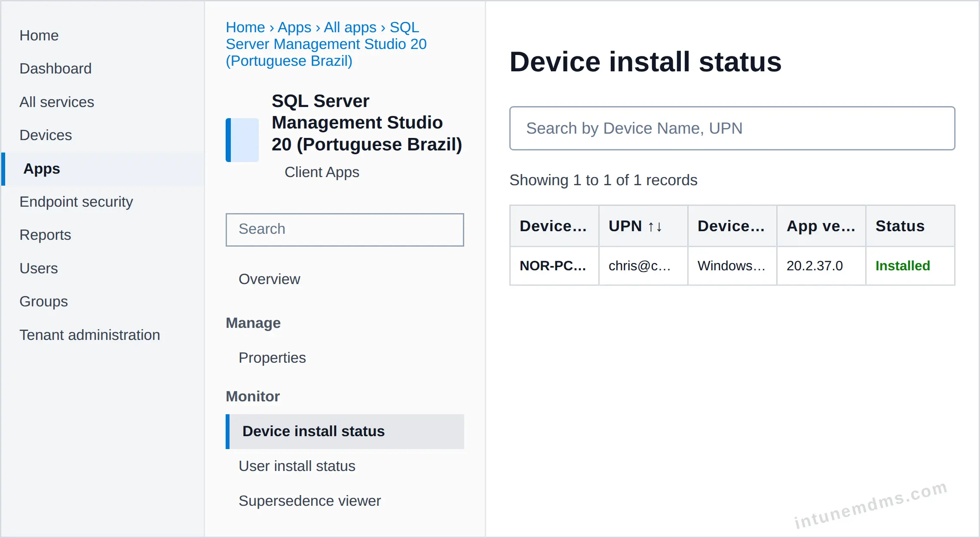The height and width of the screenshot is (538, 980).
Task: Click the Apps breadcrumb link
Action: click(x=294, y=27)
